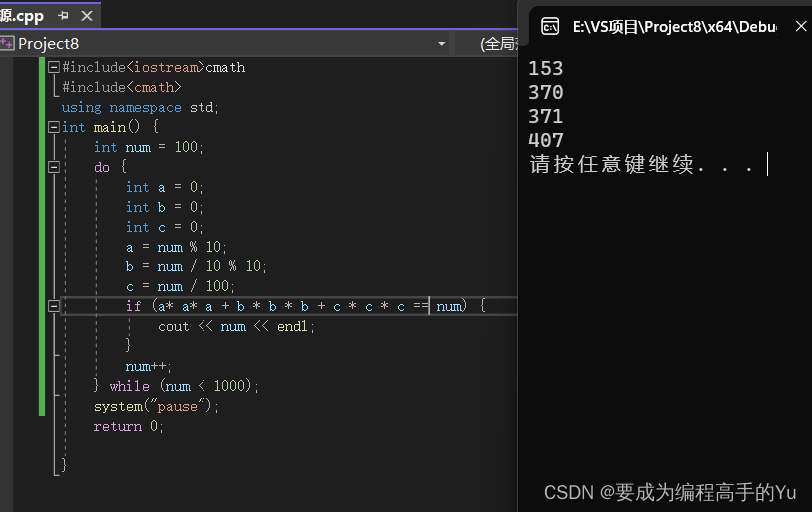Click console output 370
Image resolution: width=812 pixels, height=512 pixels.
coord(546,92)
